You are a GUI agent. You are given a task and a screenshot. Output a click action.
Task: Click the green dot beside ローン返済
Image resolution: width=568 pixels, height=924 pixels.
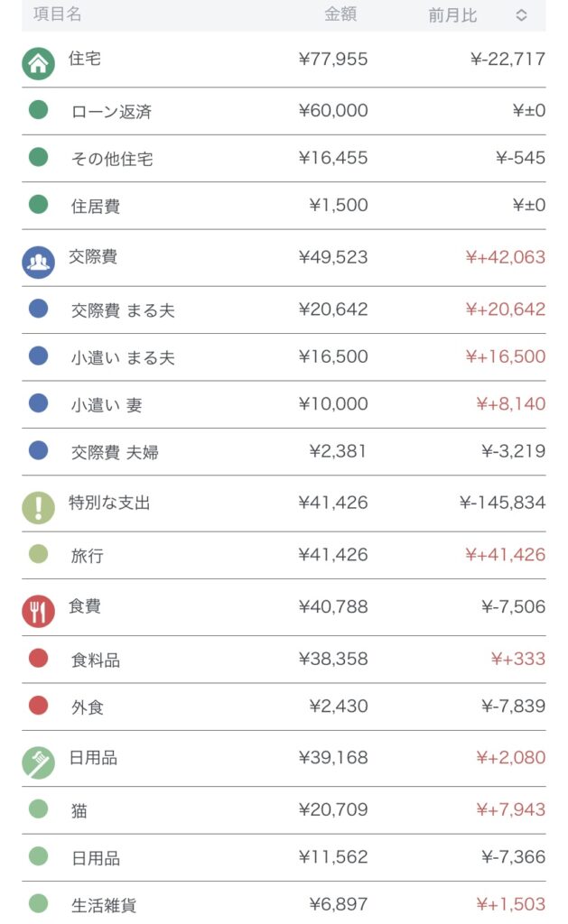[x=38, y=110]
